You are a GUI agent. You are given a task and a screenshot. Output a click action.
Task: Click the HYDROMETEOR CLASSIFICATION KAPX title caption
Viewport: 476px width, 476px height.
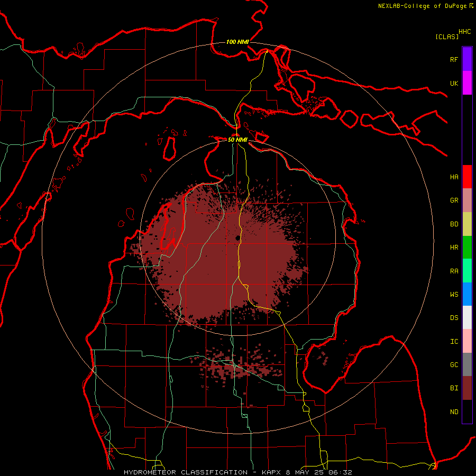tap(237, 472)
